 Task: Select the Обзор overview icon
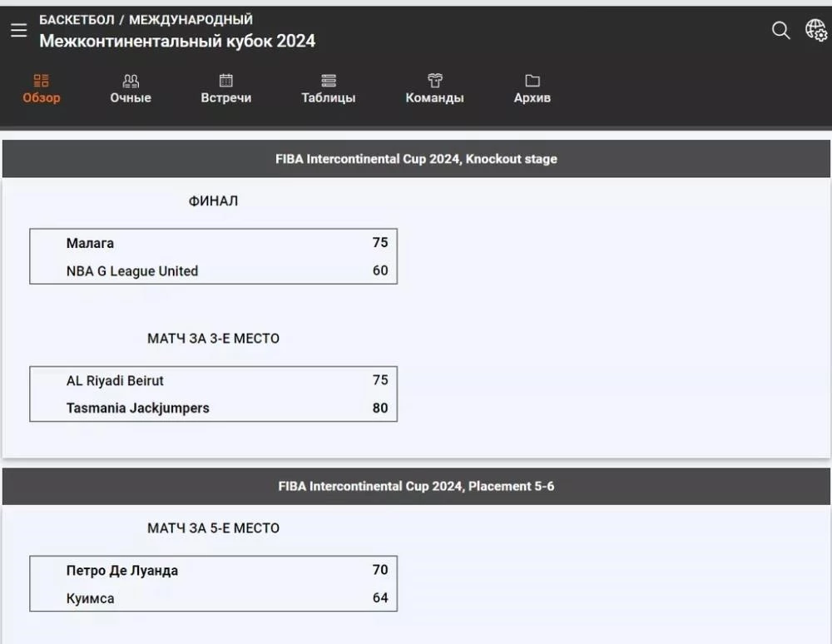(x=42, y=81)
